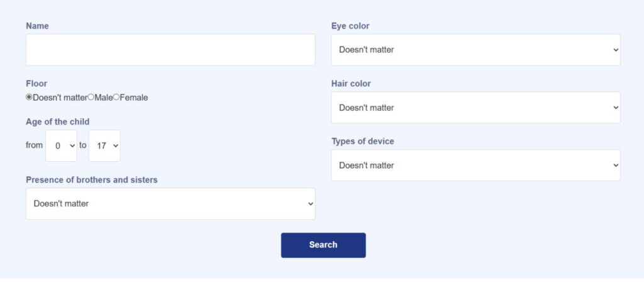Screen dimensions: 644x282
Task: Click the chevron beside age value 17
Action: coord(116,145)
